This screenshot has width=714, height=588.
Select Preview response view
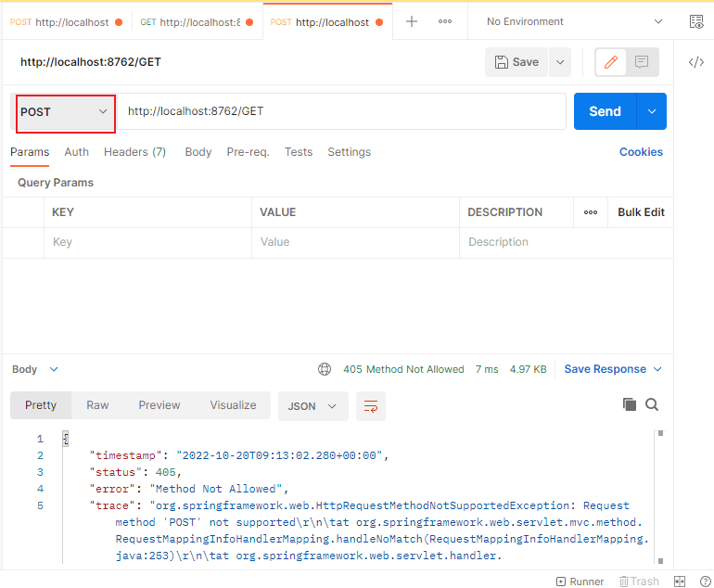coord(159,405)
